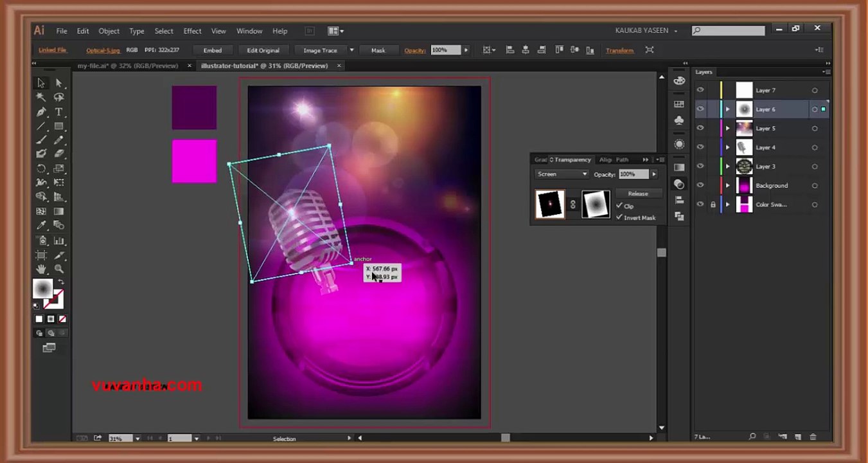Open the Swatches panel grid icon
This screenshot has height=463, width=868.
(x=679, y=104)
